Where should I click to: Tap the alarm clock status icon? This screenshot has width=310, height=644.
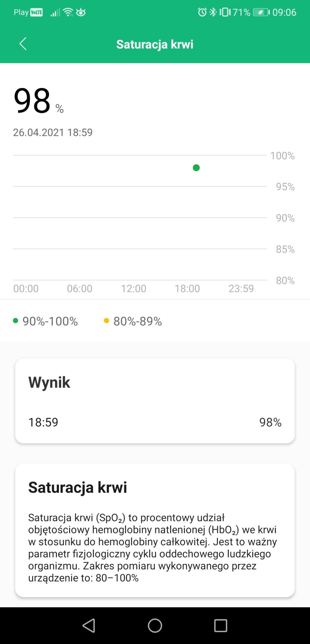pyautogui.click(x=202, y=12)
